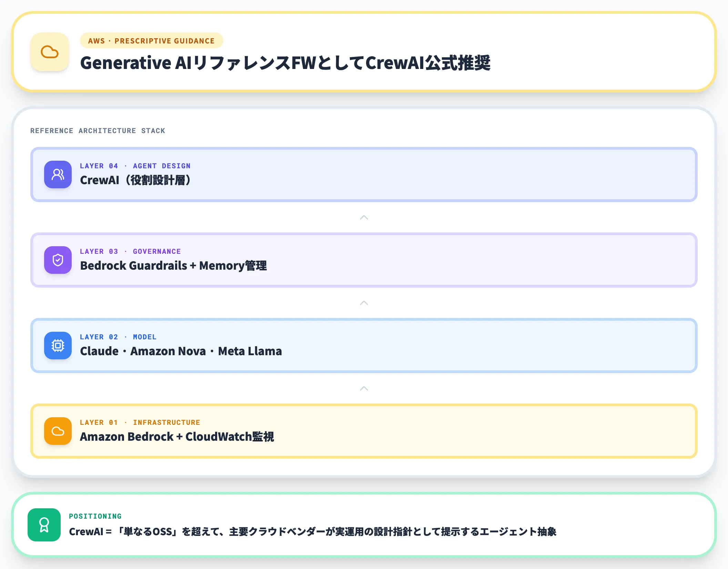Screen dimensions: 728x569
Task: Click the AWS · Prescriptive Guidance badge
Action: point(151,41)
